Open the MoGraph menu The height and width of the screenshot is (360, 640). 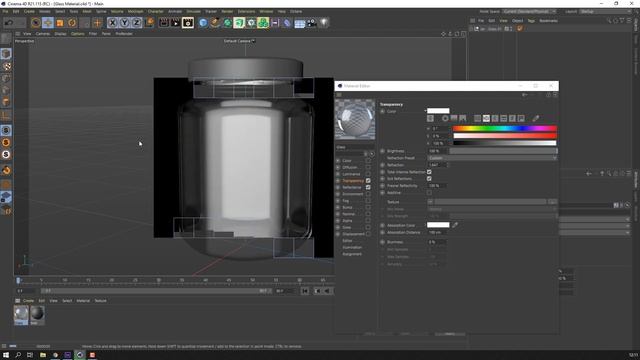tap(136, 11)
